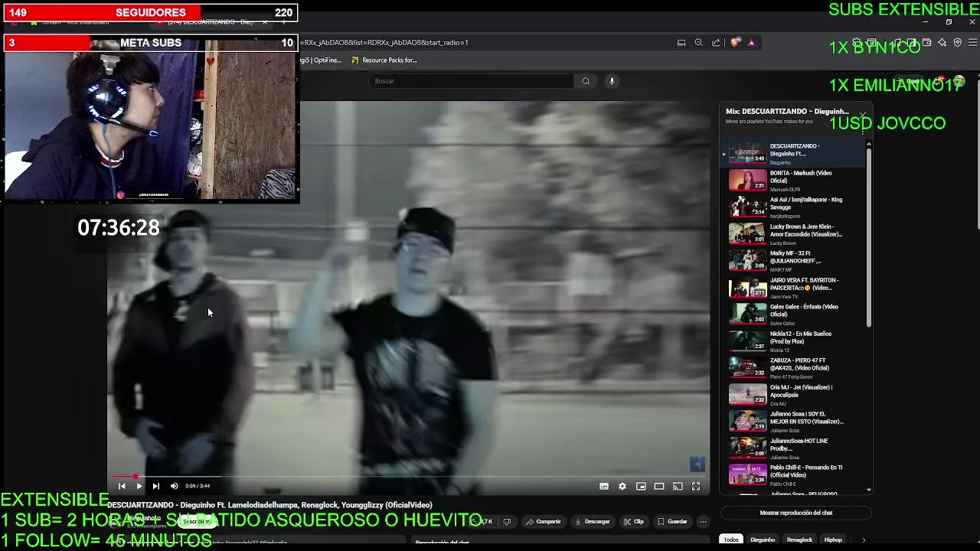Enter fullscreen video mode
The width and height of the screenshot is (980, 551).
(696, 486)
